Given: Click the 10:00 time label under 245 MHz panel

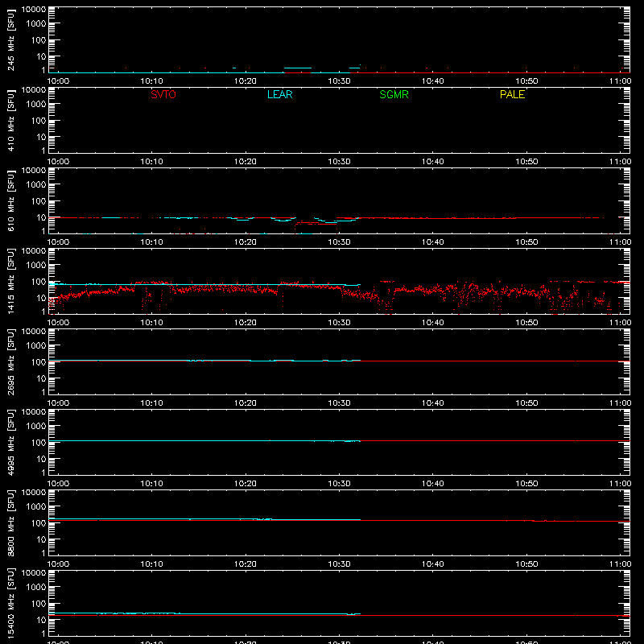Looking at the screenshot, I should [58, 81].
